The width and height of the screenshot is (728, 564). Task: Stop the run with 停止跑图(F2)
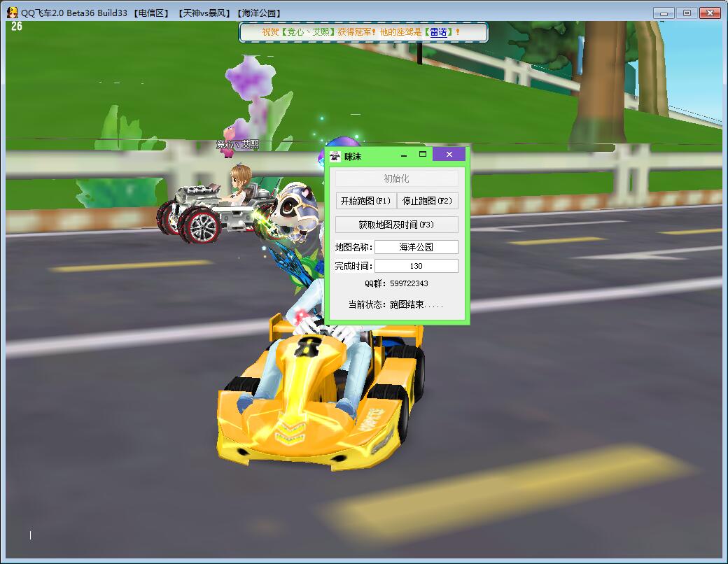(428, 201)
